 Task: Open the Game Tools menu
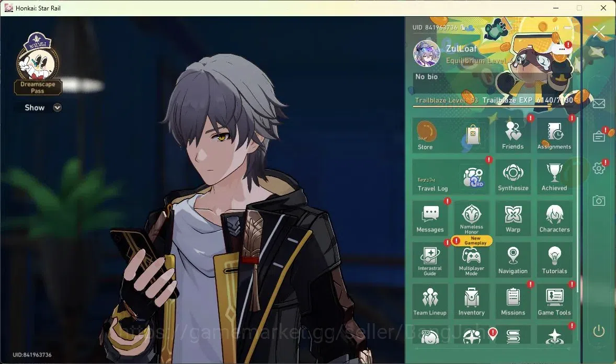coord(554,301)
